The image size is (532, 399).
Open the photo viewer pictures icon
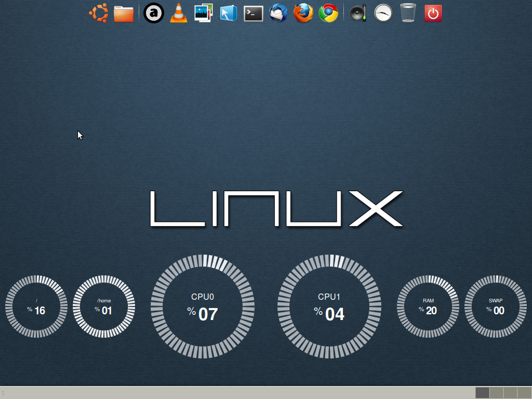click(203, 13)
